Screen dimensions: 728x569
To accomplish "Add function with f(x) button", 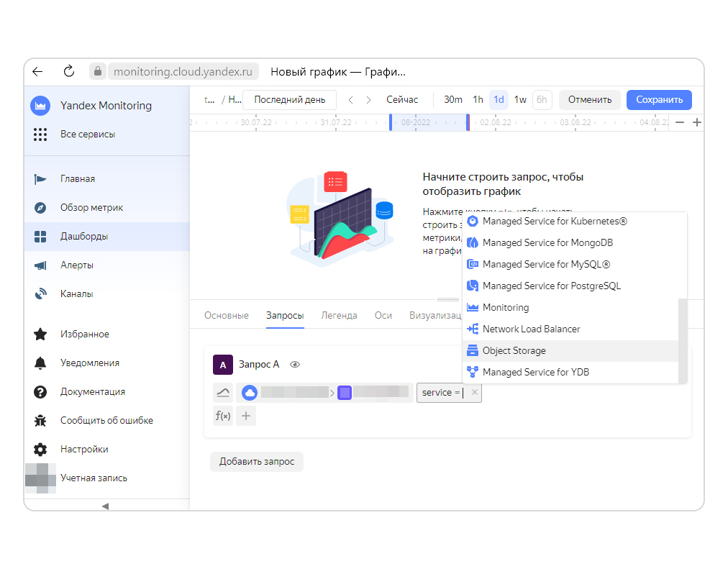I will [223, 416].
